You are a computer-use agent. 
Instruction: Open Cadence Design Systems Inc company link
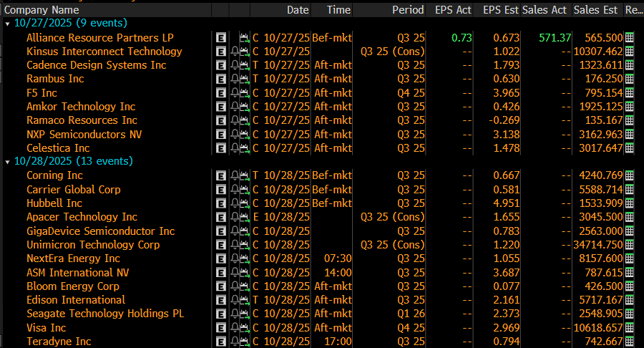pos(97,65)
